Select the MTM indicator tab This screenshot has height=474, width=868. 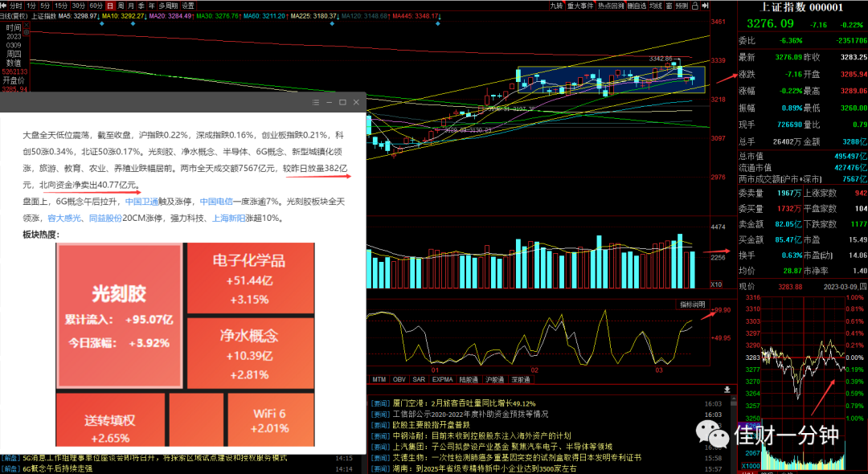tap(379, 379)
